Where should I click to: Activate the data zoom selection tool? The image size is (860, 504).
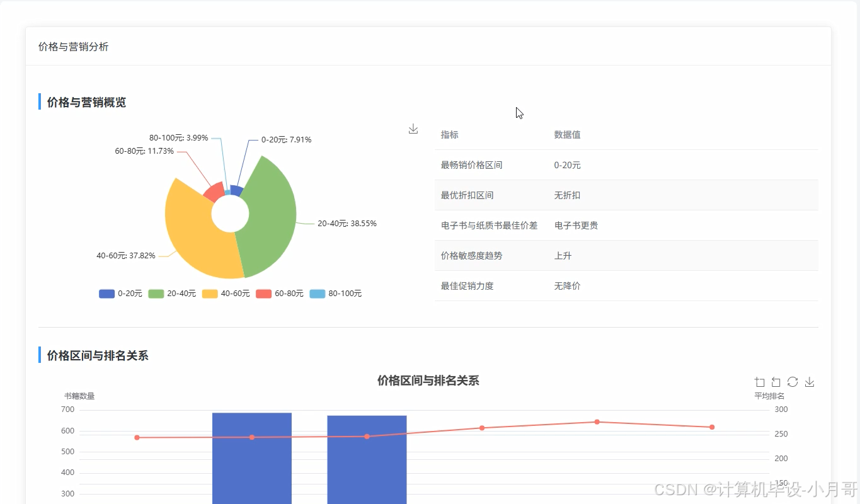tap(759, 382)
